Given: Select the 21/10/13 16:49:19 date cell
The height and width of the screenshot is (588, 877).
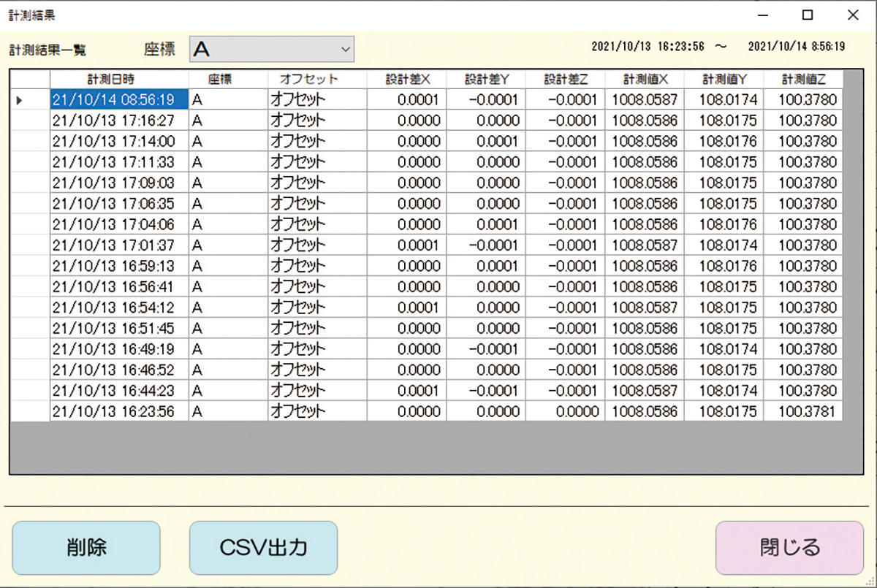Looking at the screenshot, I should coord(119,349).
